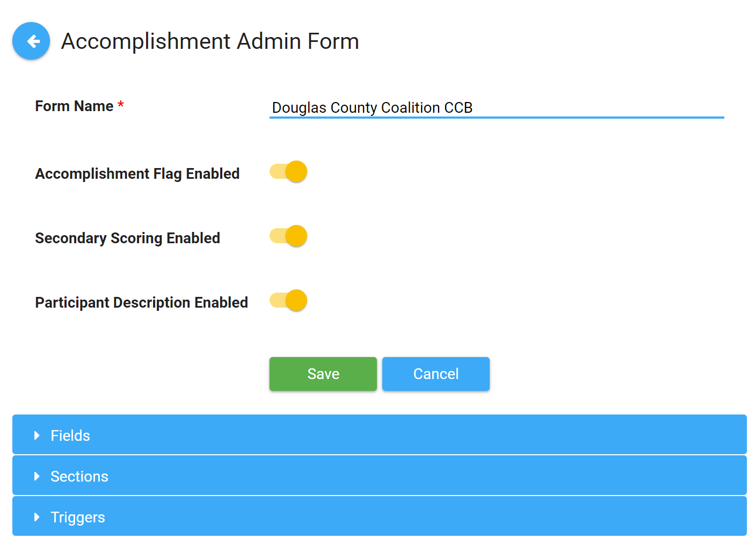Click the Accomplishment Admin Form title
Viewport: 756px width, 553px height.
click(211, 41)
